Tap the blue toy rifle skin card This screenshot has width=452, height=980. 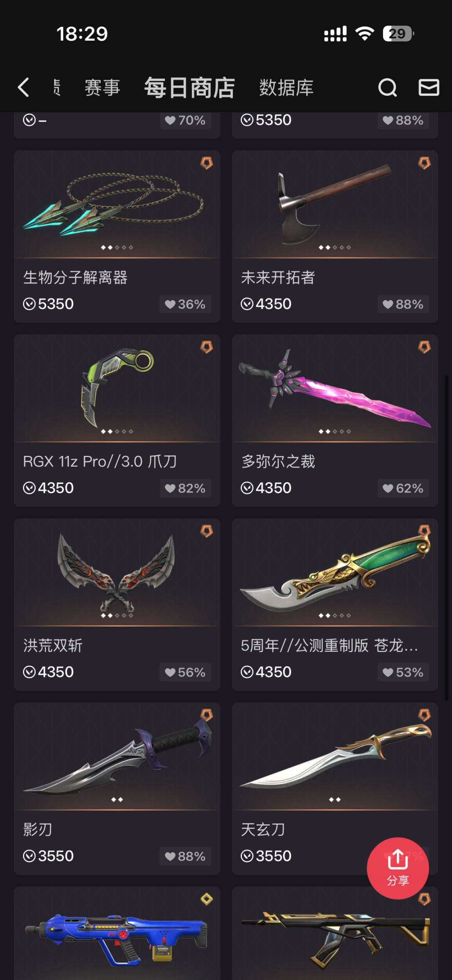(x=117, y=933)
